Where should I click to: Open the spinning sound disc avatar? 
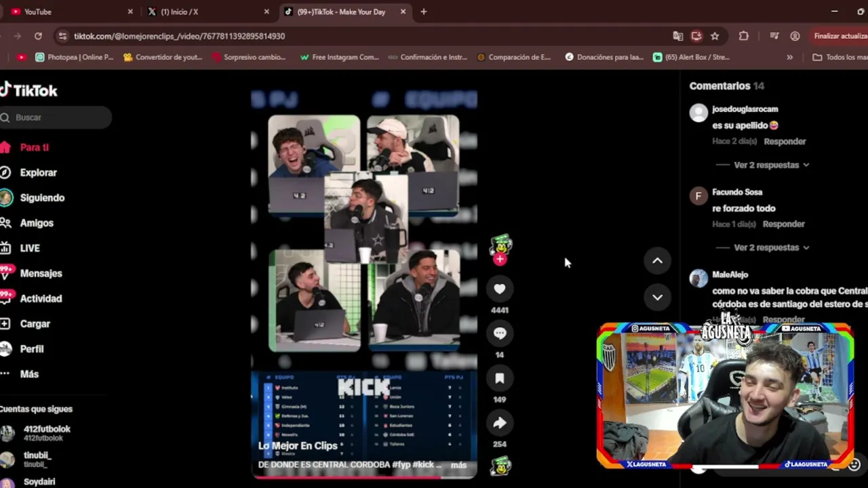(500, 466)
